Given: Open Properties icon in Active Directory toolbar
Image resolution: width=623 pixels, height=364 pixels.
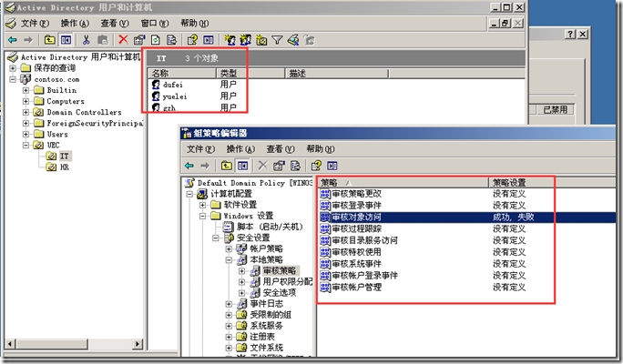Looking at the screenshot, I should [x=139, y=40].
